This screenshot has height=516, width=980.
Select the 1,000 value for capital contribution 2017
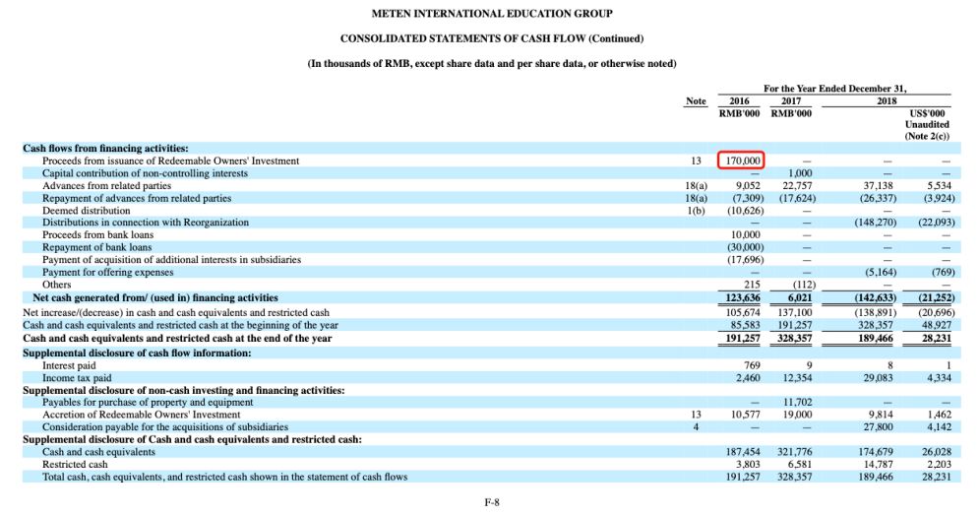coord(800,173)
